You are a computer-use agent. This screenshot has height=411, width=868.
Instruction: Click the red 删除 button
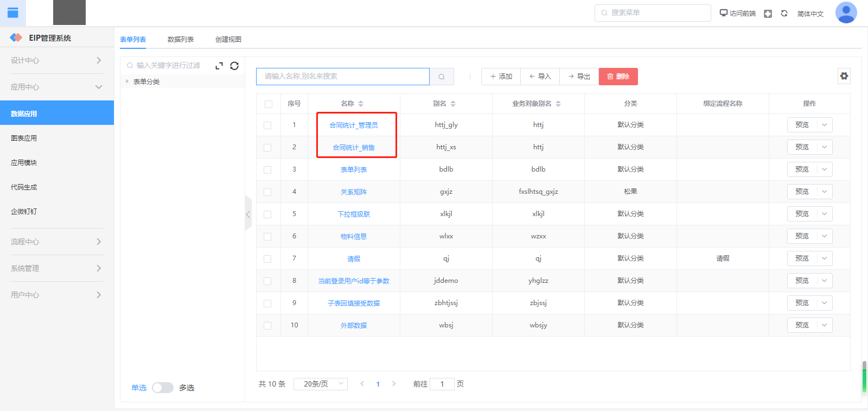(618, 77)
